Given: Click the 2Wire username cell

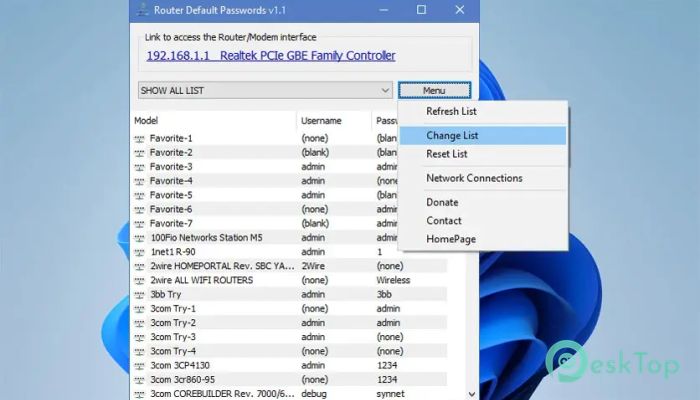Looking at the screenshot, I should coord(313,266).
